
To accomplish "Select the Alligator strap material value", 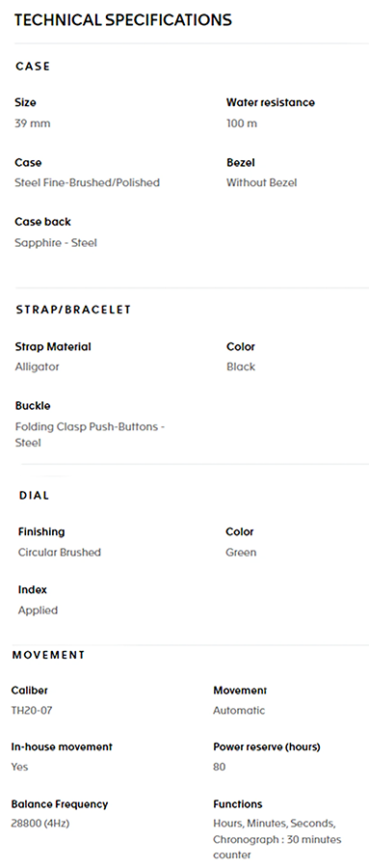I will point(37,367).
